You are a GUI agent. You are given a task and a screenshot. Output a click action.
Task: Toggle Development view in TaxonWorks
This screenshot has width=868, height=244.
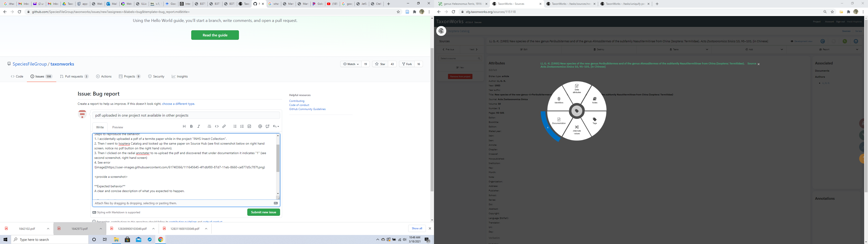click(801, 41)
